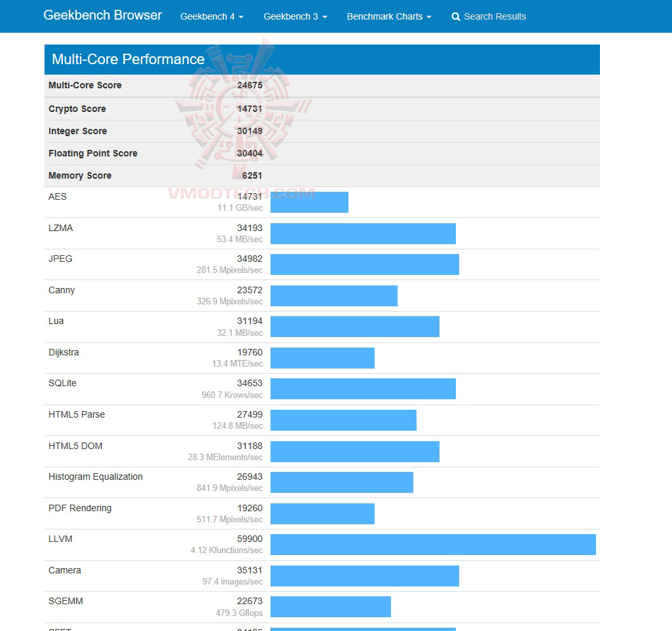Click the AES result bar
The width and height of the screenshot is (672, 631).
(309, 202)
